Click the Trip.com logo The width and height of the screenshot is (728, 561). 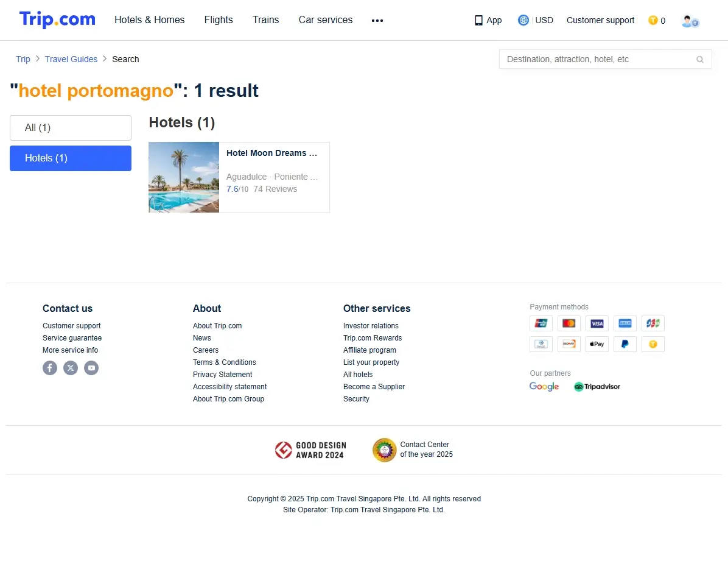(x=57, y=19)
